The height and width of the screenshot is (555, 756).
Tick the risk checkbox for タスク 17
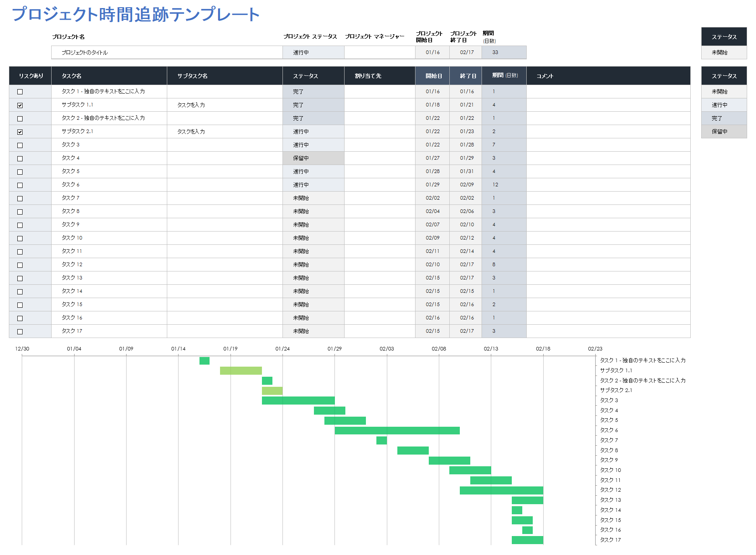click(20, 332)
